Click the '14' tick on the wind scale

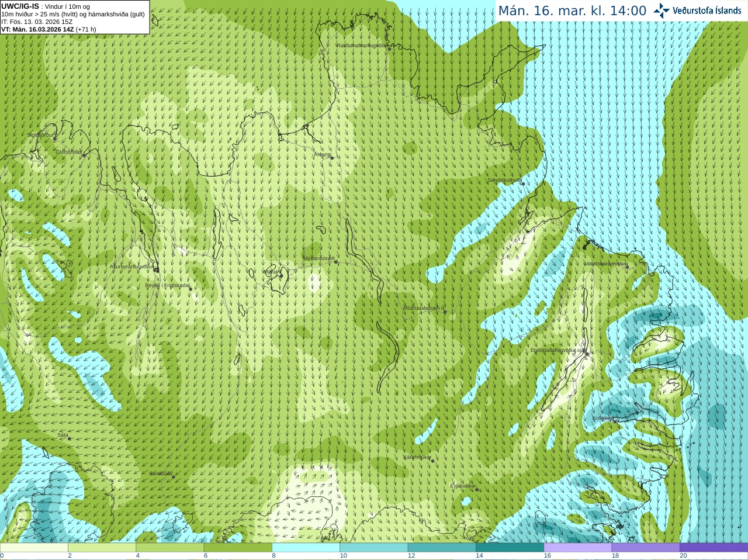pyautogui.click(x=479, y=556)
